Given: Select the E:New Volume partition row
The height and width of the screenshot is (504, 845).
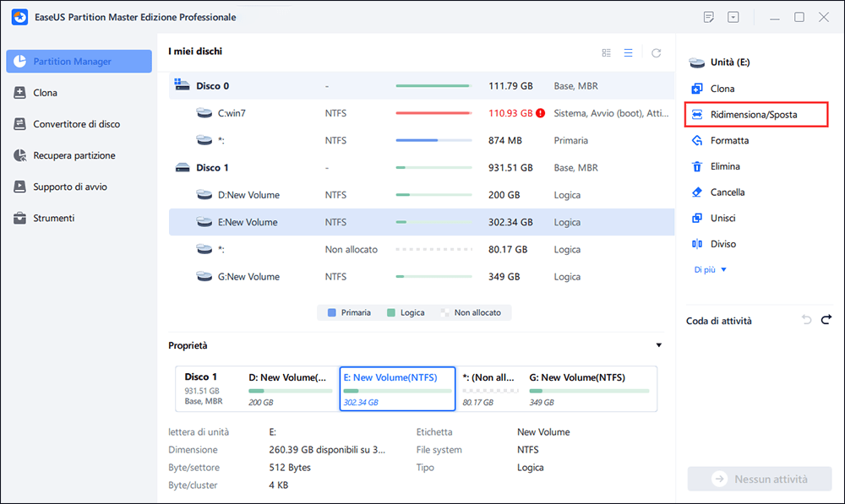Looking at the screenshot, I should [422, 222].
